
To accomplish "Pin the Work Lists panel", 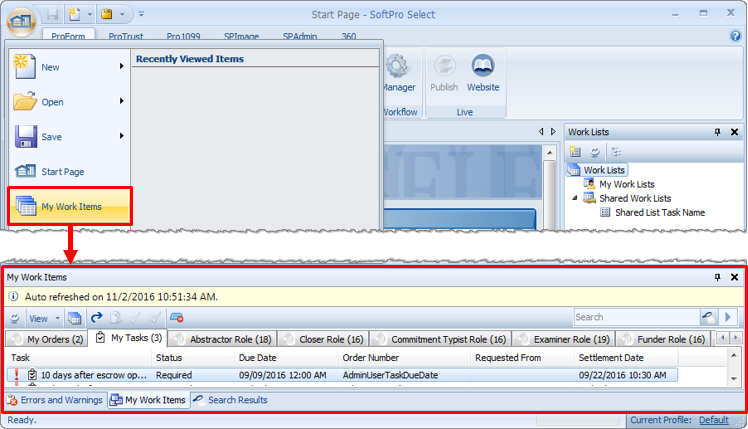I will click(717, 132).
